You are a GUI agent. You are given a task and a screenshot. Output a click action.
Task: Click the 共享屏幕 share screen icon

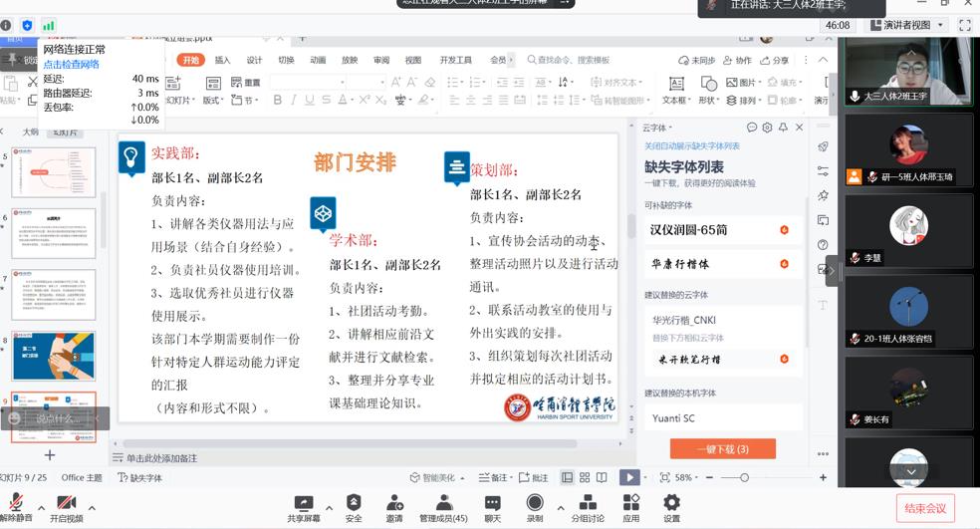[x=304, y=503]
